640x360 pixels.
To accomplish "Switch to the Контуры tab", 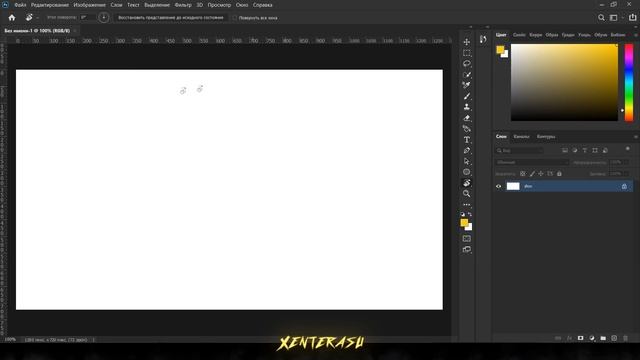I will 546,137.
